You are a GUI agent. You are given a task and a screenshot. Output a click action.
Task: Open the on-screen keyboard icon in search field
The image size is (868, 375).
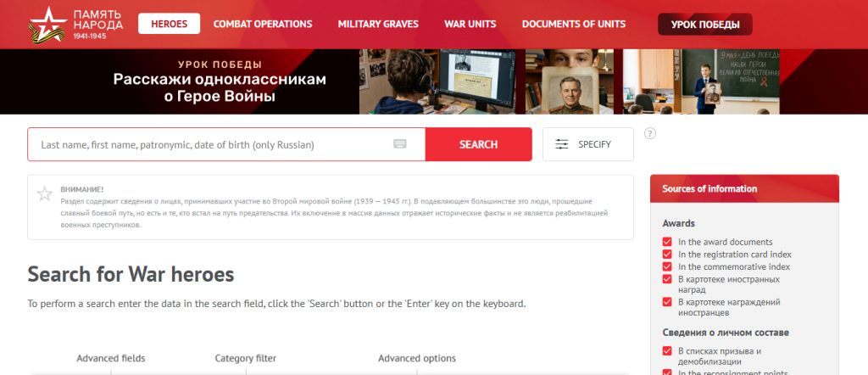400,144
